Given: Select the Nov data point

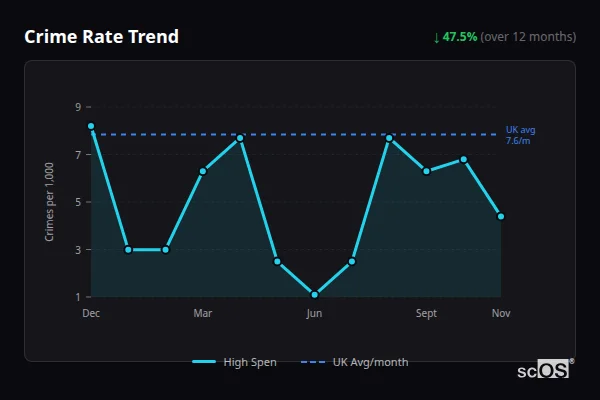Looking at the screenshot, I should click(501, 217).
